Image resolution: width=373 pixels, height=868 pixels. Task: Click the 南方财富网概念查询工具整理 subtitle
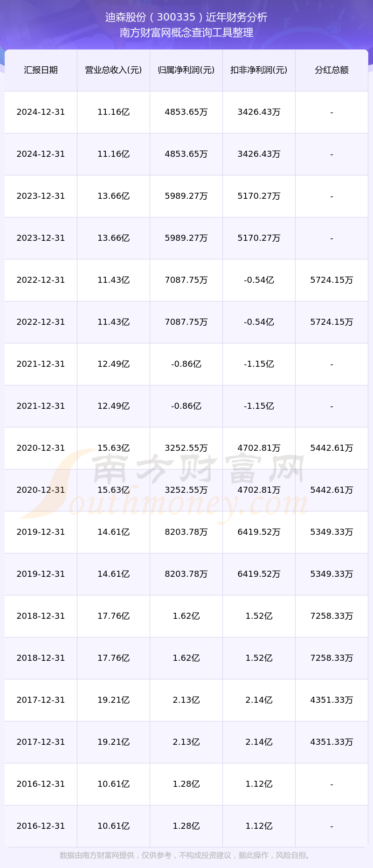[x=186, y=33]
